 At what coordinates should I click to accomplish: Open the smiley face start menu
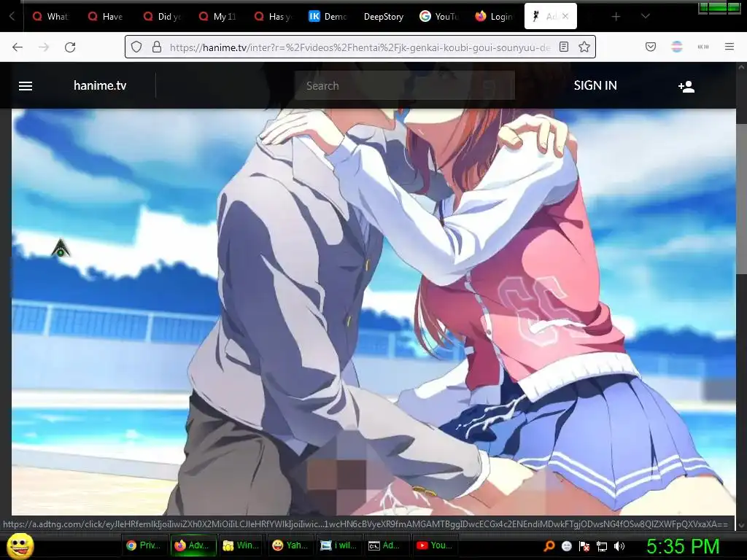point(20,545)
